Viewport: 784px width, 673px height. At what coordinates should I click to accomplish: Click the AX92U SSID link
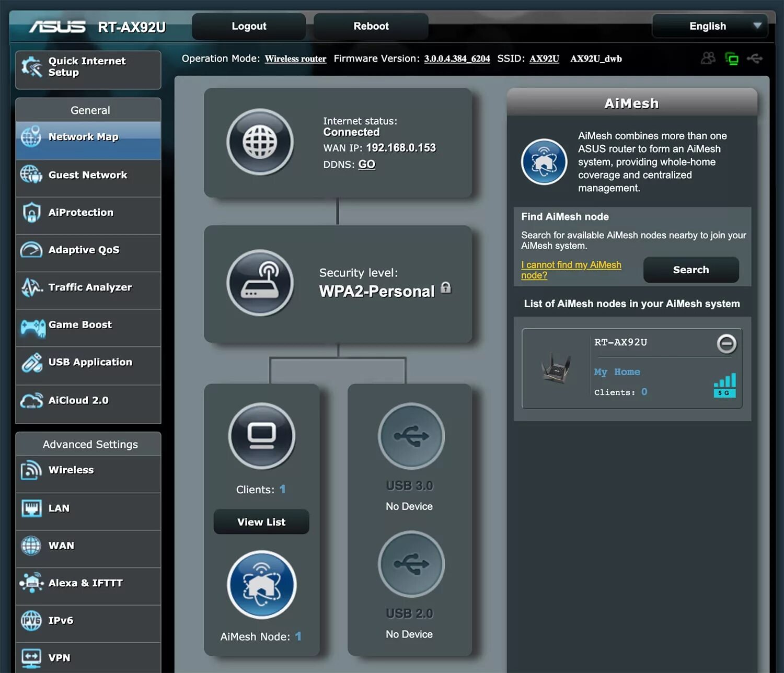coord(544,59)
